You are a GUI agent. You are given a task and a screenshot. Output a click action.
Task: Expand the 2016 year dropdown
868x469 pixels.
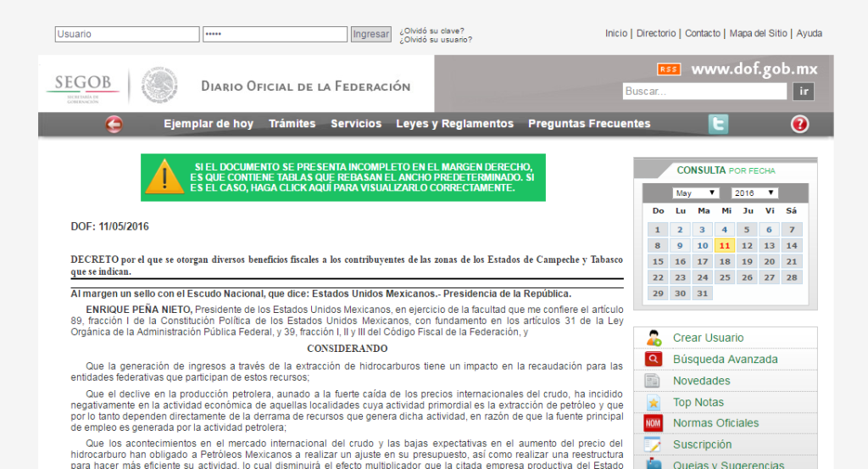pos(754,193)
